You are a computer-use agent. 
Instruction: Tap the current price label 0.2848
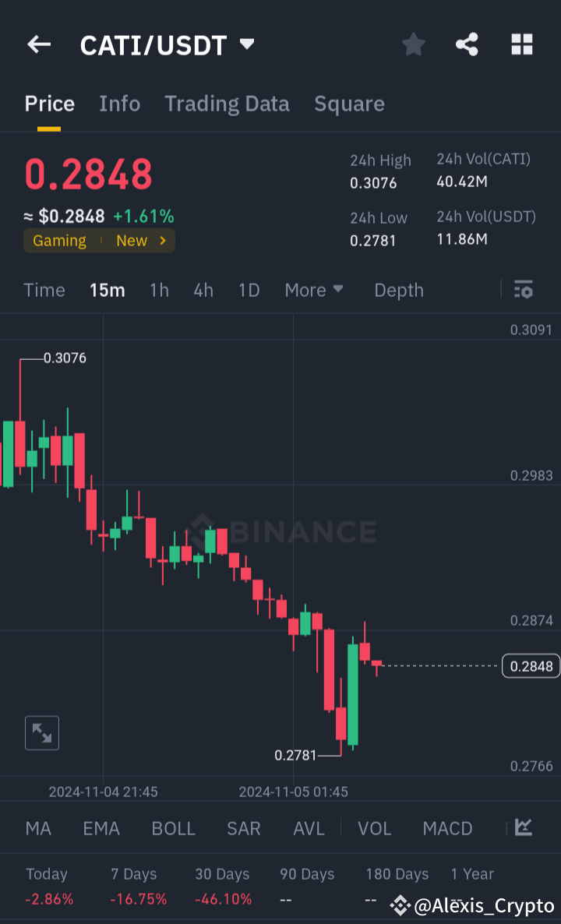(531, 666)
